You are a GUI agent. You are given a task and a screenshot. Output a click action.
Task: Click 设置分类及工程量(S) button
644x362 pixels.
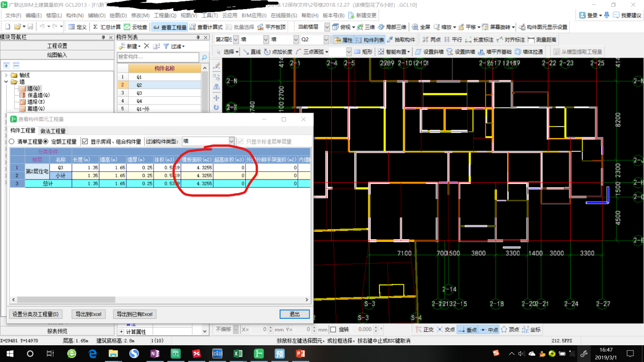point(35,314)
